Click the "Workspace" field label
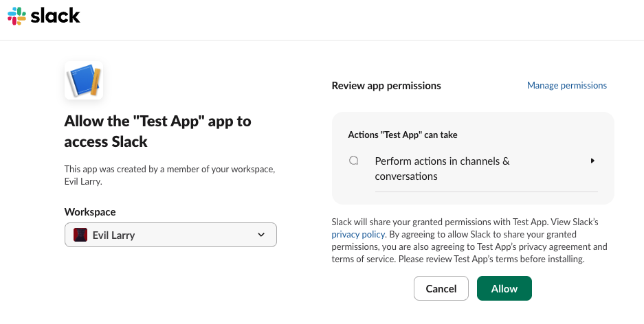644x324 pixels. 90,212
